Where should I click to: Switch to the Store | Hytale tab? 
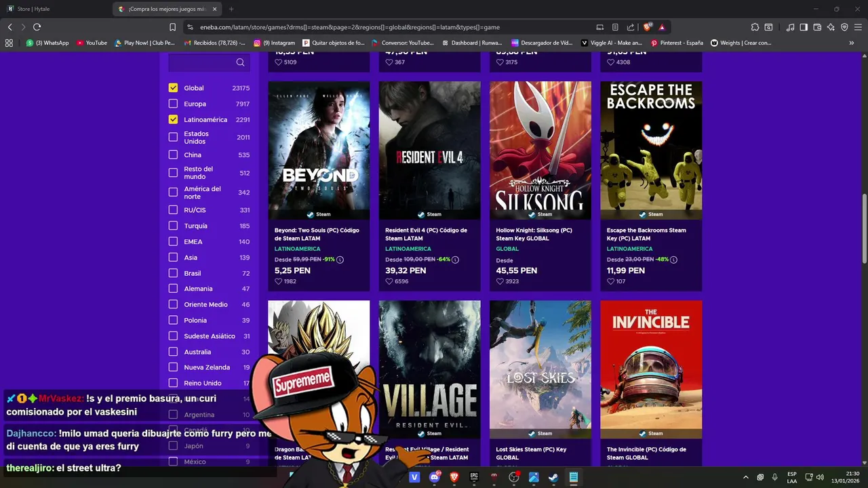pyautogui.click(x=54, y=9)
